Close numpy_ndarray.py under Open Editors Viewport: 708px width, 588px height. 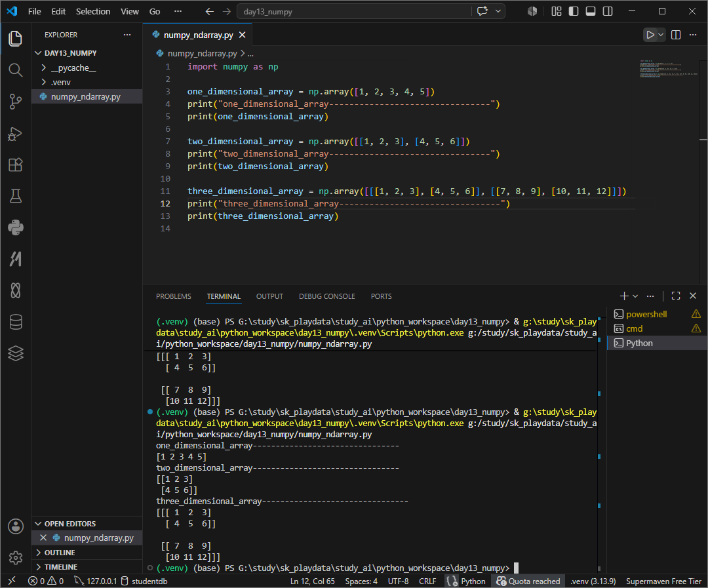(43, 538)
